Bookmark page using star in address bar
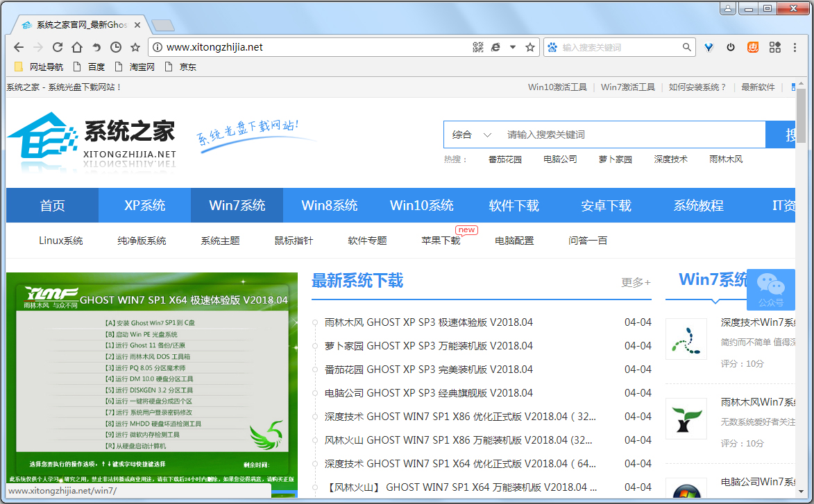The height and width of the screenshot is (504, 814). coord(530,47)
